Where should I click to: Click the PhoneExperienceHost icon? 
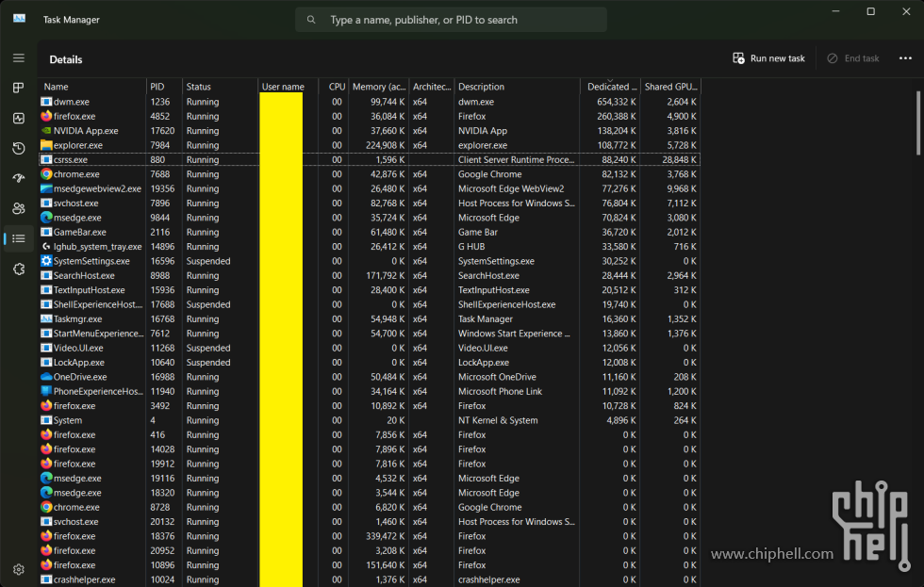pos(46,392)
